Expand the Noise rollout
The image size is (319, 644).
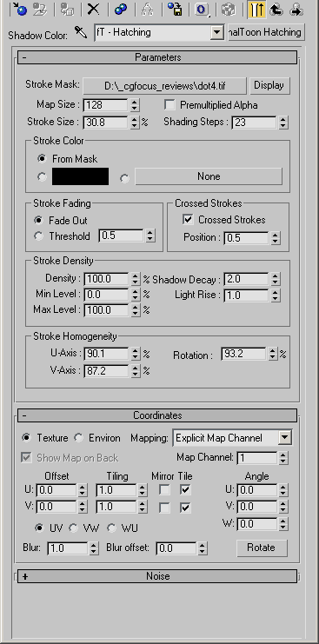tap(157, 576)
